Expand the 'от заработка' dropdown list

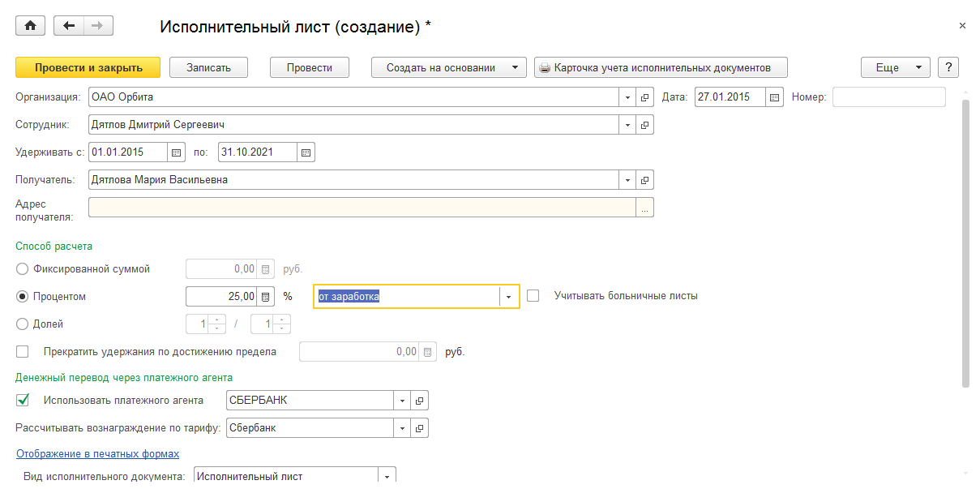point(508,297)
